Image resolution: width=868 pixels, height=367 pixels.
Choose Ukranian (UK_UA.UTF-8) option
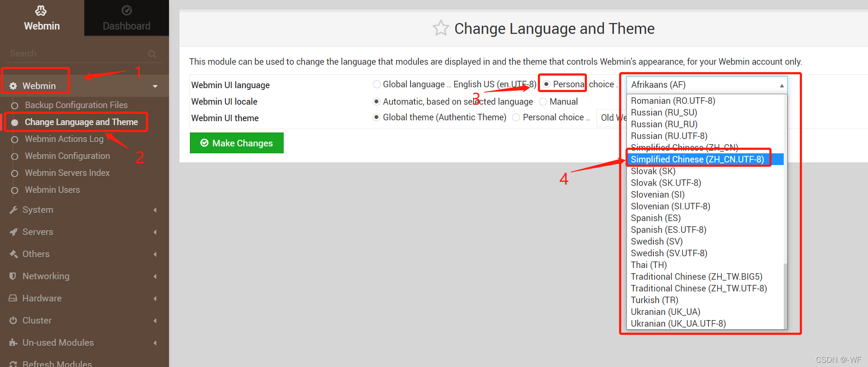(x=705, y=324)
